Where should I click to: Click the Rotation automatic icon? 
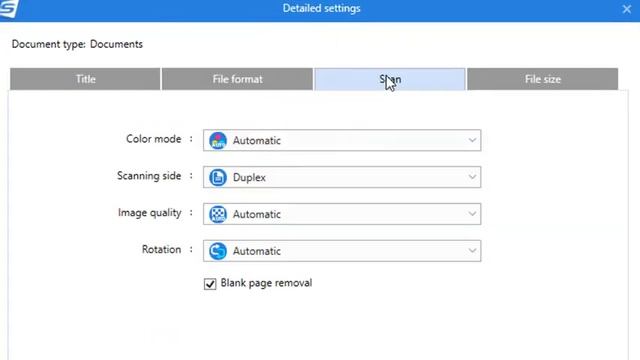pos(218,251)
